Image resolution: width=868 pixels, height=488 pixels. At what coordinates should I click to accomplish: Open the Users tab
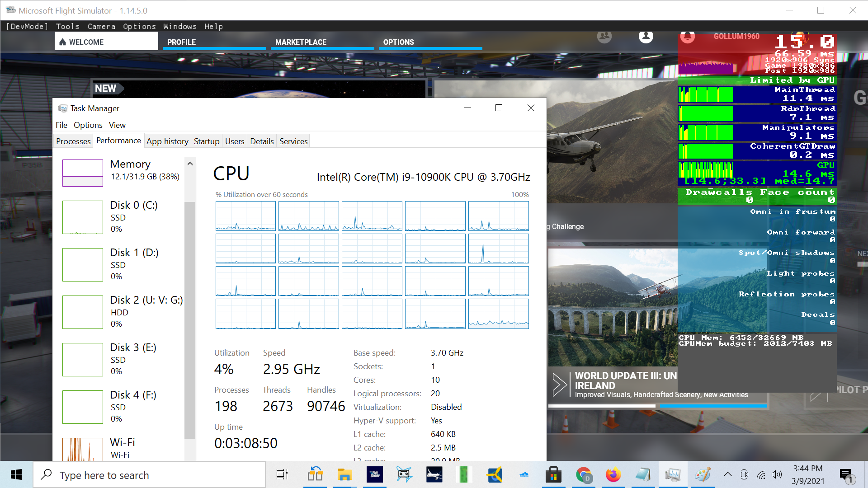[235, 141]
